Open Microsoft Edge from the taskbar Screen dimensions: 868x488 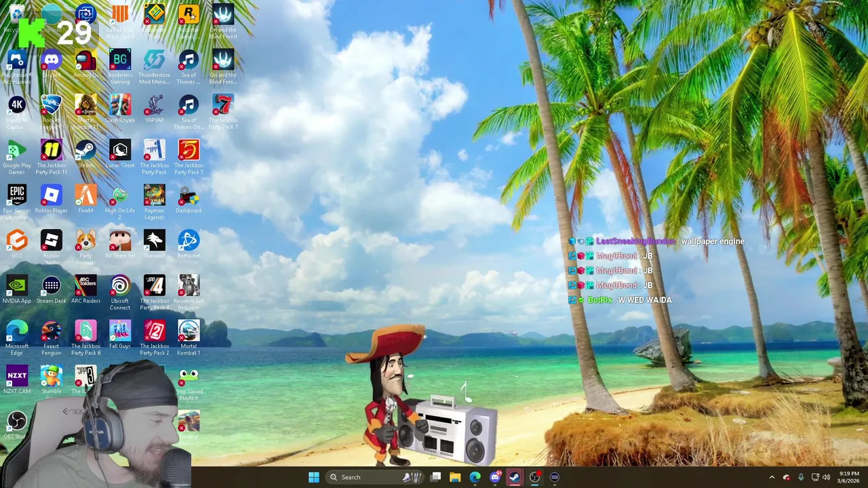click(475, 477)
